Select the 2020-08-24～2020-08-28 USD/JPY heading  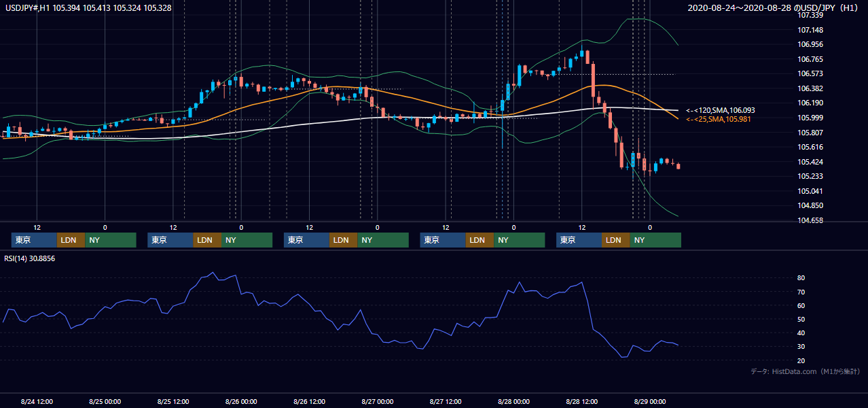click(x=774, y=8)
